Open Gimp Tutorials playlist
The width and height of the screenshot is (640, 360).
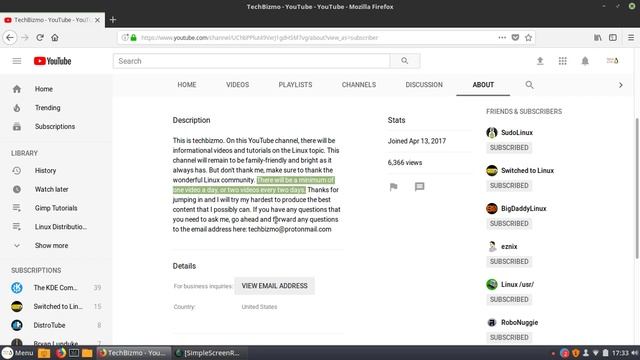(x=56, y=208)
